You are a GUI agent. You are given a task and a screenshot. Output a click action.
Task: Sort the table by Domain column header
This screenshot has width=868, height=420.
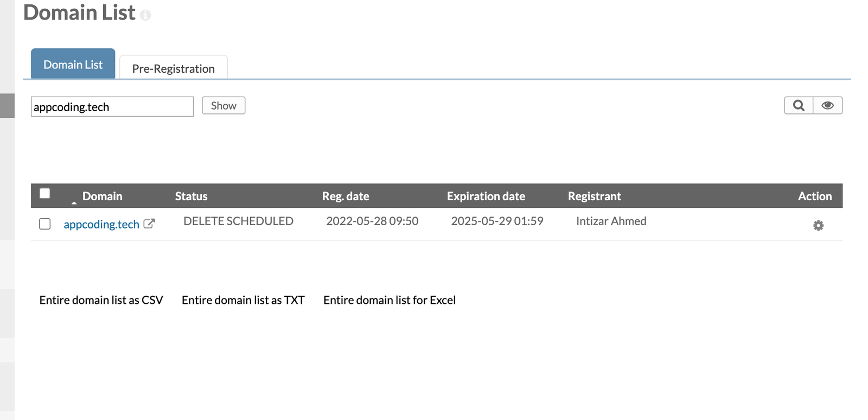coord(102,196)
